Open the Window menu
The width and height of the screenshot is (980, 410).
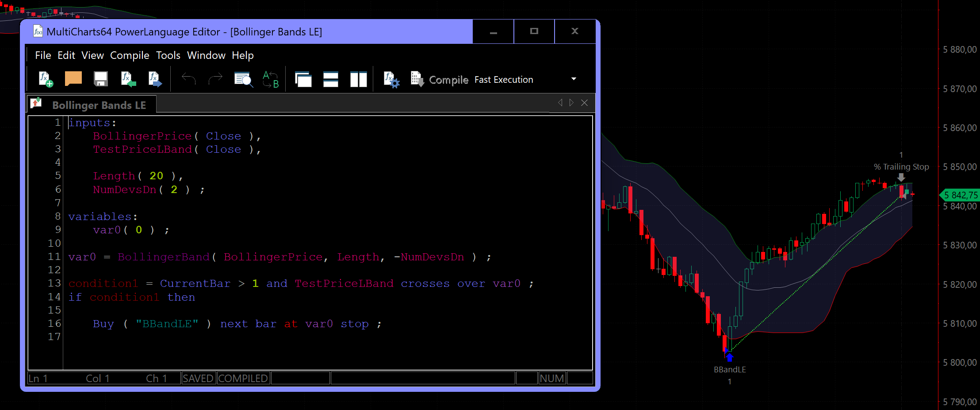point(206,55)
